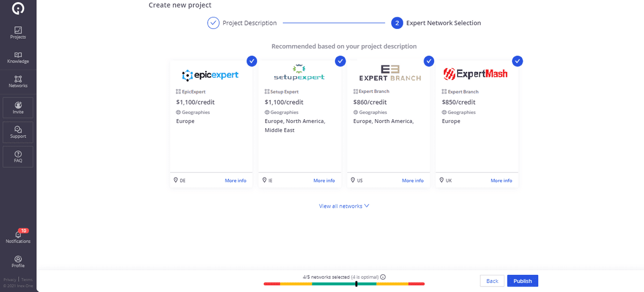Publish the project

pos(523,281)
